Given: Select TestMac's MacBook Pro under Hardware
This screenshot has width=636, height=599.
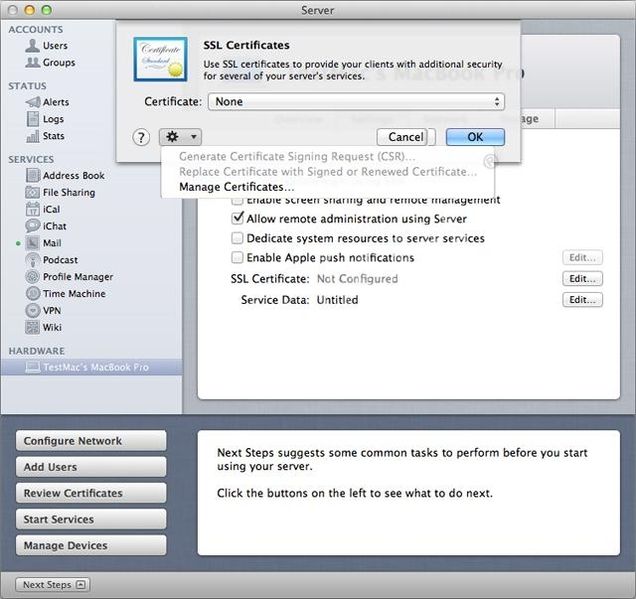Looking at the screenshot, I should click(92, 367).
